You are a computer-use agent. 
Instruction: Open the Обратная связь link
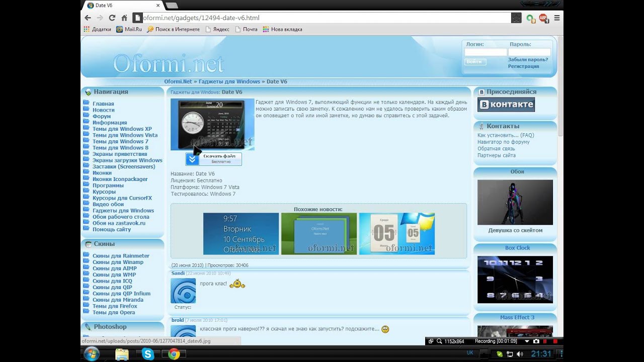point(496,149)
